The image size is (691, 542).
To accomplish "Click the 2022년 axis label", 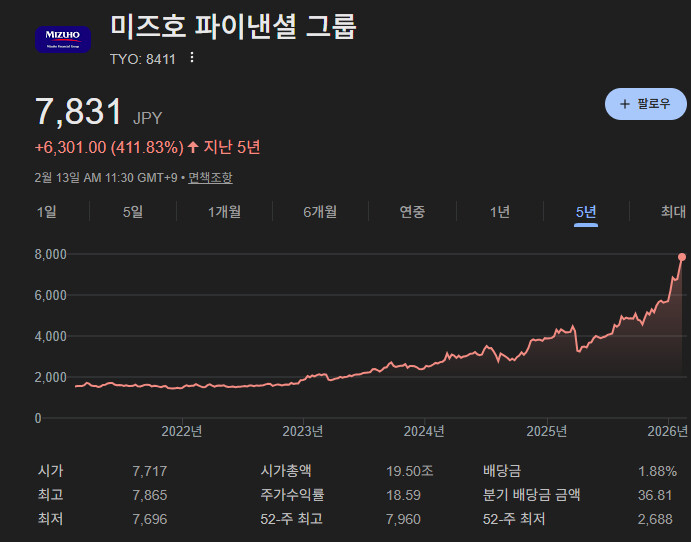I will pyautogui.click(x=182, y=431).
